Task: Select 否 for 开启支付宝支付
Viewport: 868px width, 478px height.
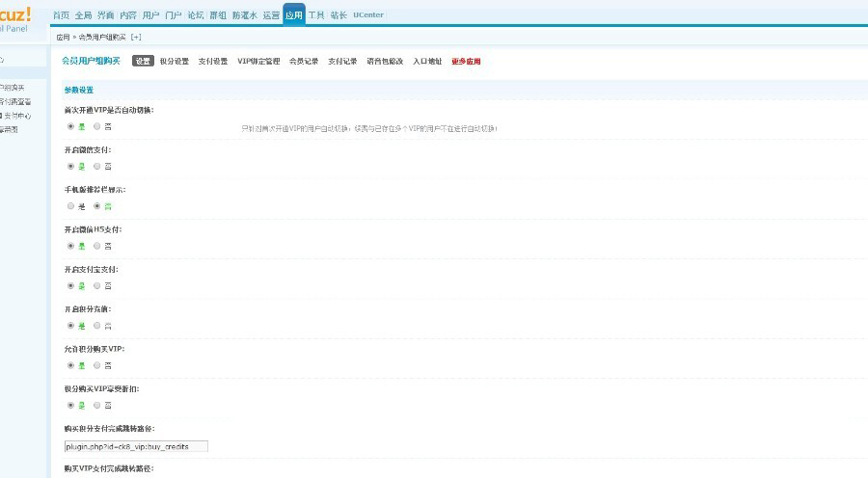Action: tap(96, 285)
